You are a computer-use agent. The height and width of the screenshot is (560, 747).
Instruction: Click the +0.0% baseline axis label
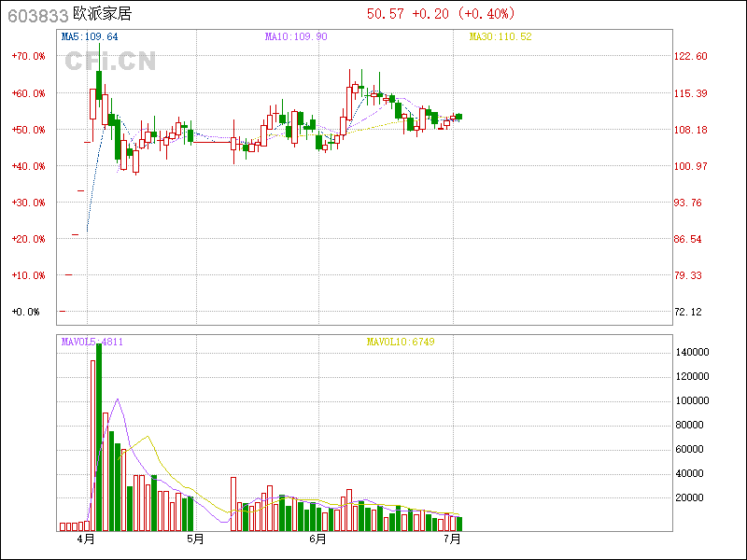point(26,312)
